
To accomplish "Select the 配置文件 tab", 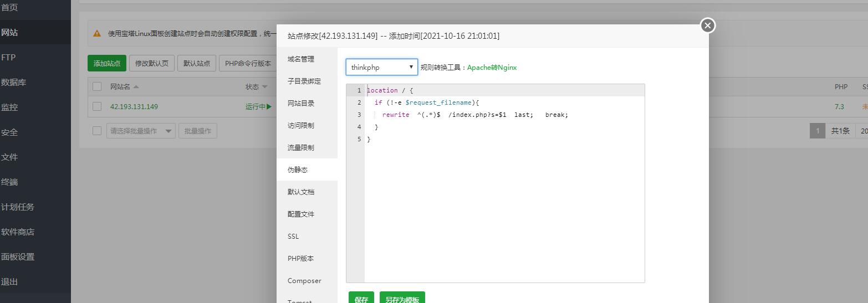I will (301, 214).
